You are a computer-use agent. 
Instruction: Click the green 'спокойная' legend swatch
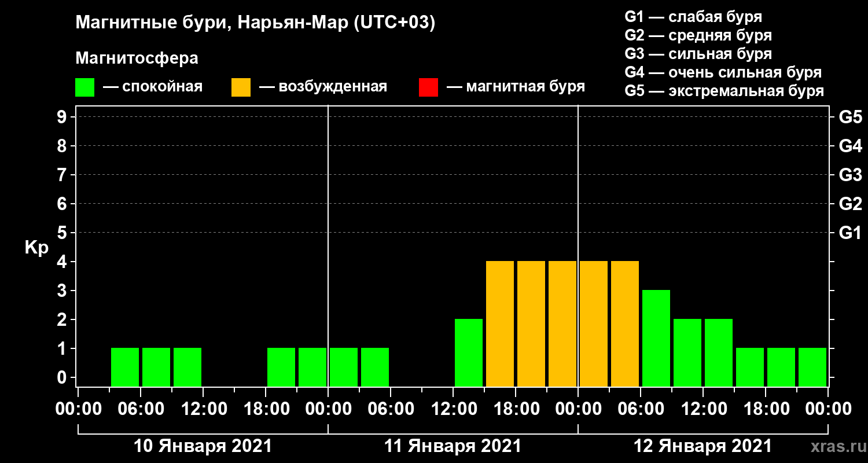84,87
